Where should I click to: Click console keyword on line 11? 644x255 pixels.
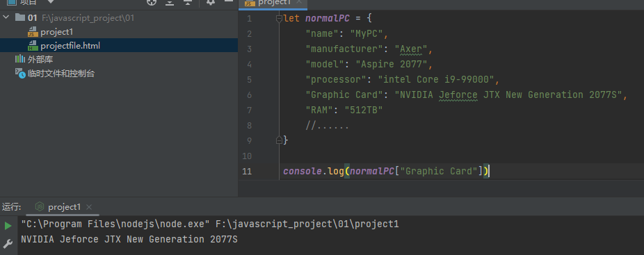(303, 171)
